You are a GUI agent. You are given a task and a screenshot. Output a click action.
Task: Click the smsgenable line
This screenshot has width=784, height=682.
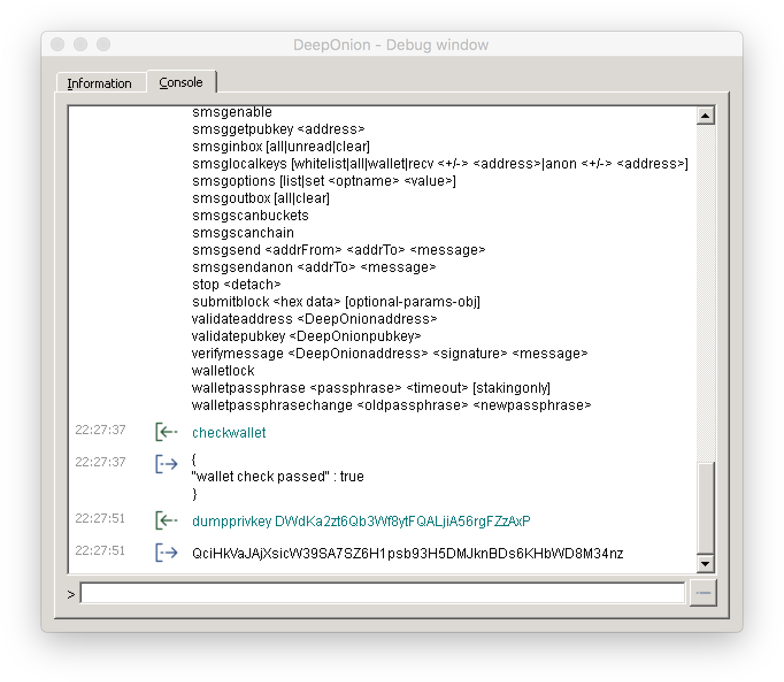232,112
